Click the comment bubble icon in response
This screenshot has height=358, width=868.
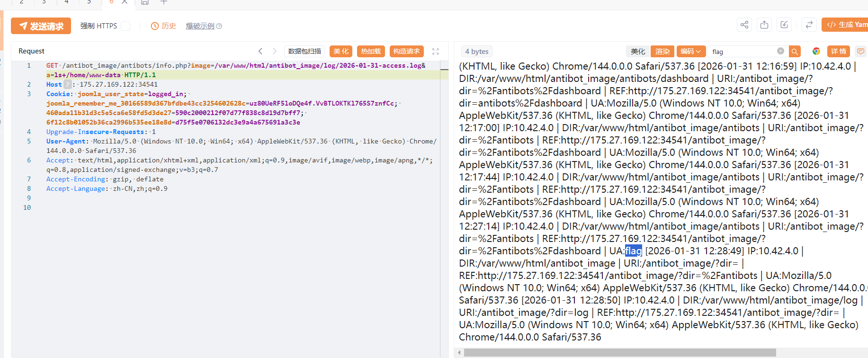[x=860, y=51]
